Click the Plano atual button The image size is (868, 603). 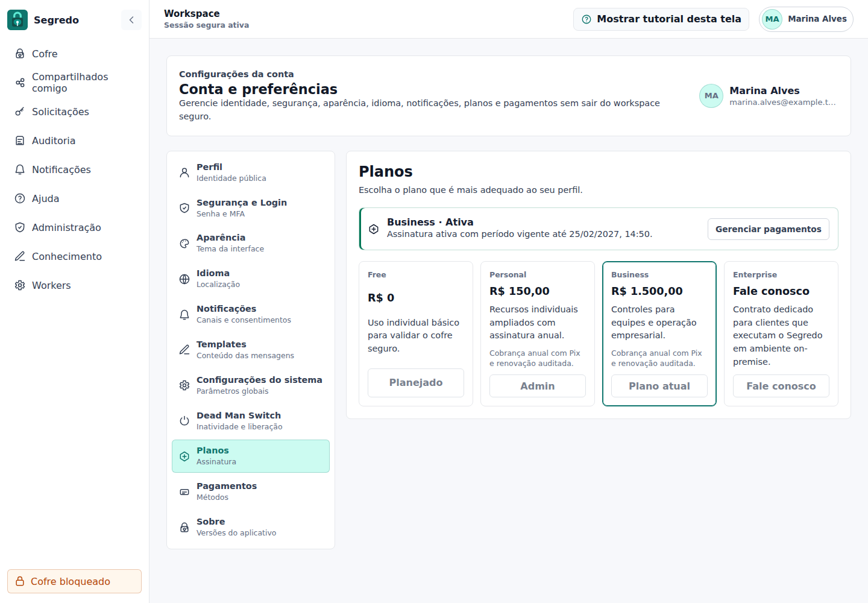tap(659, 386)
